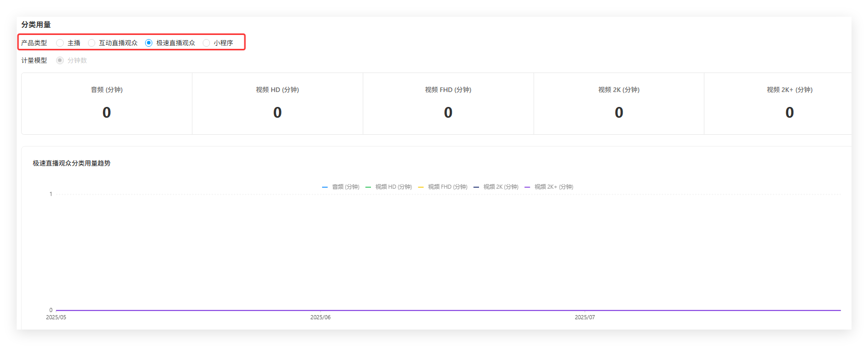Click the 极速直播观众分类用量趋势 chart title
The image size is (868, 346).
pos(72,163)
